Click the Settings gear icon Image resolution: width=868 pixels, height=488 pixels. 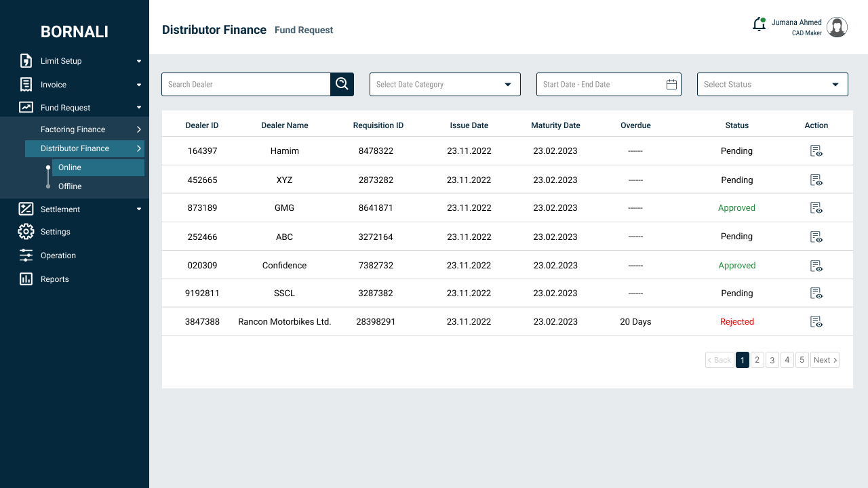pyautogui.click(x=26, y=232)
